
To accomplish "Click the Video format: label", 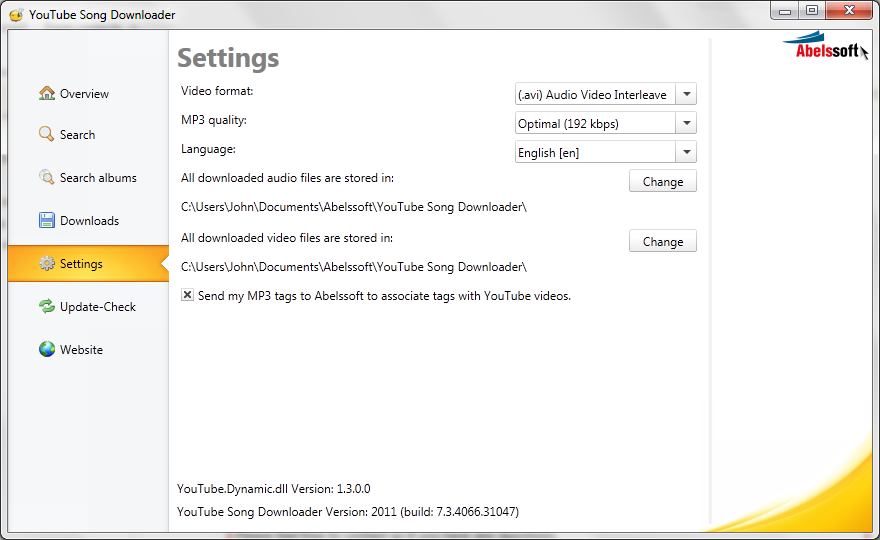I will tap(217, 91).
